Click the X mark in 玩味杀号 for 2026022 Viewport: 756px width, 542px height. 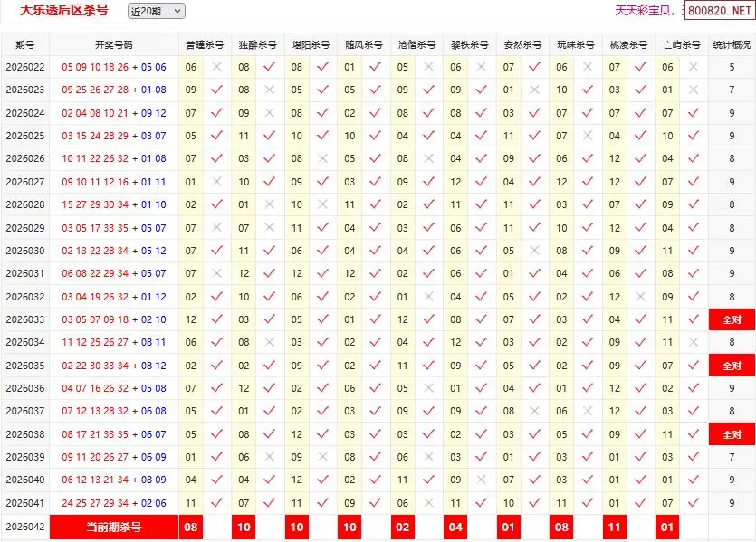tap(588, 67)
